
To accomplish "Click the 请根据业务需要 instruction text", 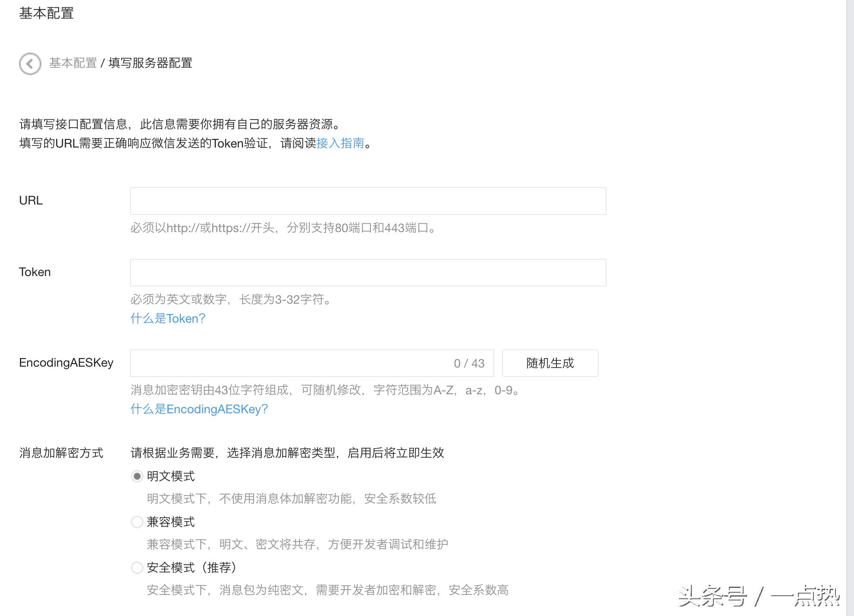I will (287, 453).
